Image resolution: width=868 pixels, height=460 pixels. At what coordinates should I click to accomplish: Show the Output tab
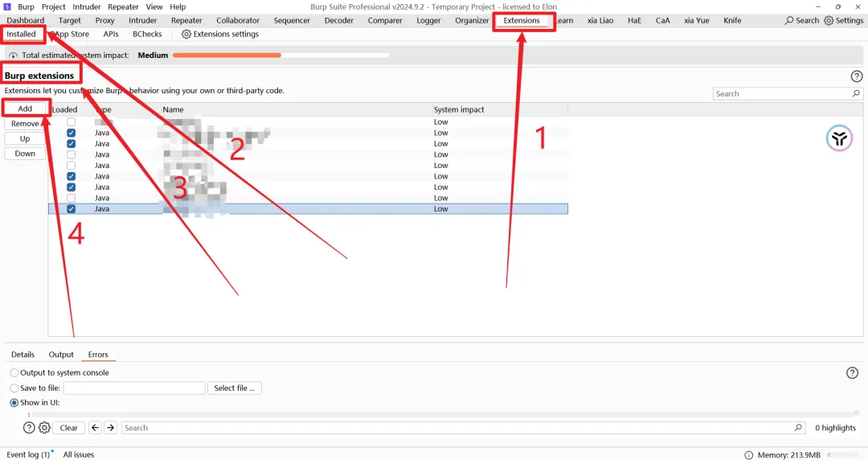click(61, 355)
